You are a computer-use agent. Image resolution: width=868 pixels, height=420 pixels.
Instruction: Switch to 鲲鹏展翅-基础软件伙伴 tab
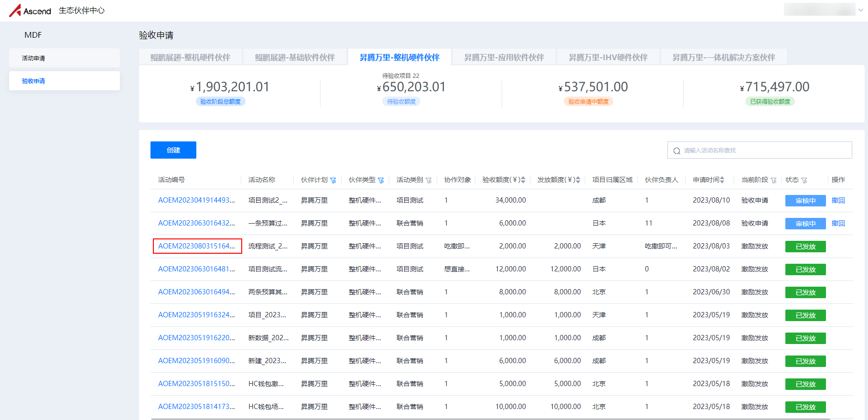pyautogui.click(x=295, y=57)
